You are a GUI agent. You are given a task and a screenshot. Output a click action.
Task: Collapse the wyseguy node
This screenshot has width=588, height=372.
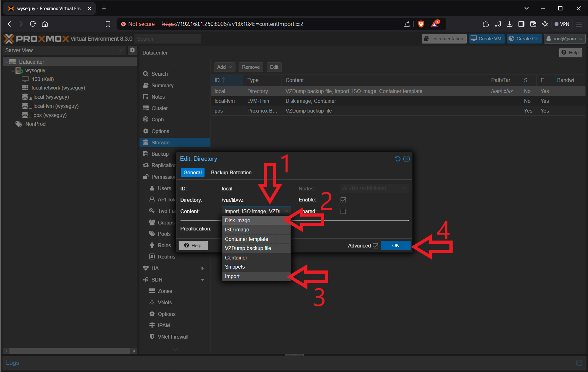click(x=13, y=71)
